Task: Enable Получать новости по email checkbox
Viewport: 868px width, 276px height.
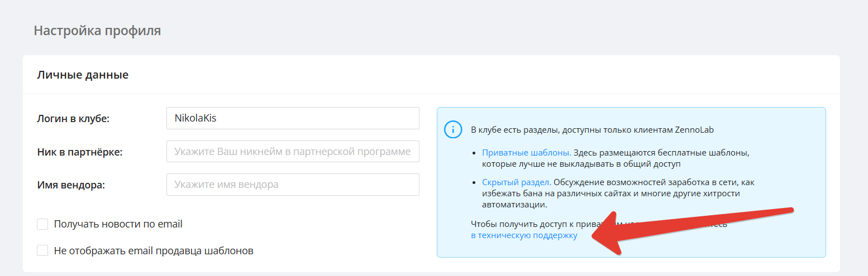Action: [x=42, y=224]
